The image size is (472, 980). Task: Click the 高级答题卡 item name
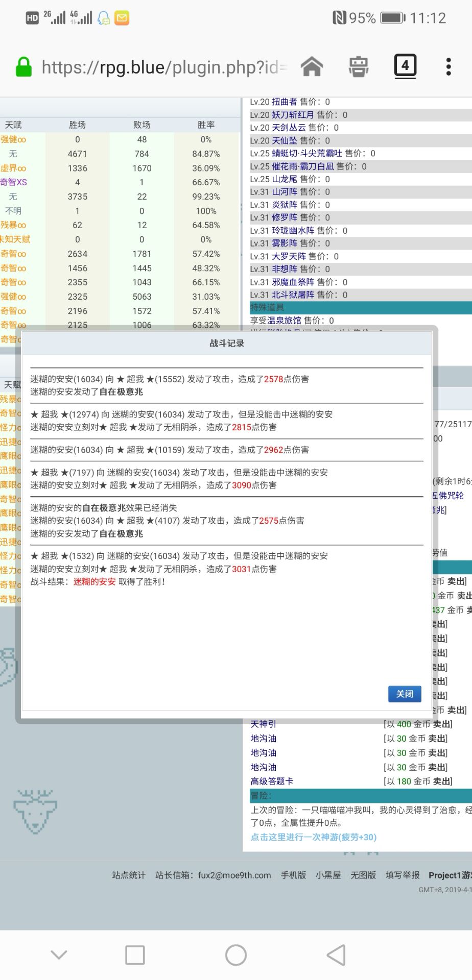tap(272, 781)
